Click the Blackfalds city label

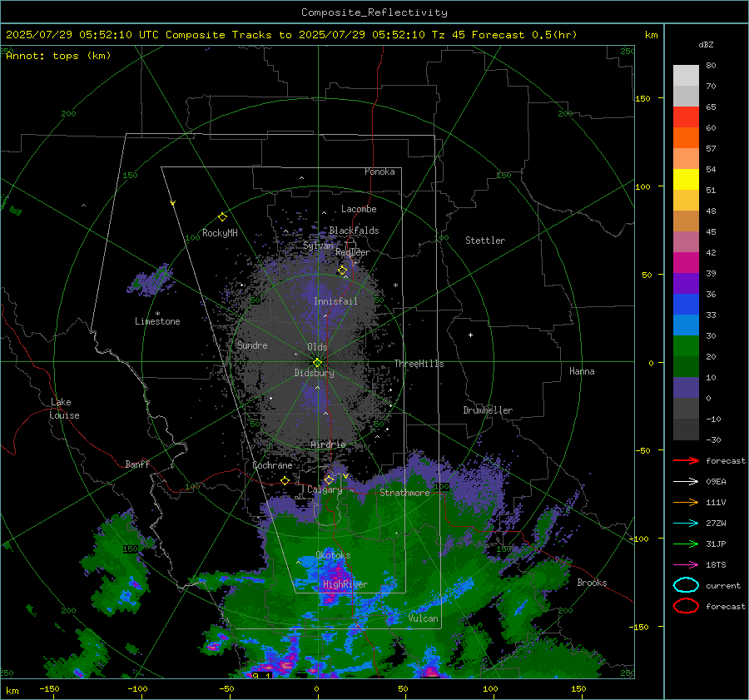pyautogui.click(x=354, y=231)
